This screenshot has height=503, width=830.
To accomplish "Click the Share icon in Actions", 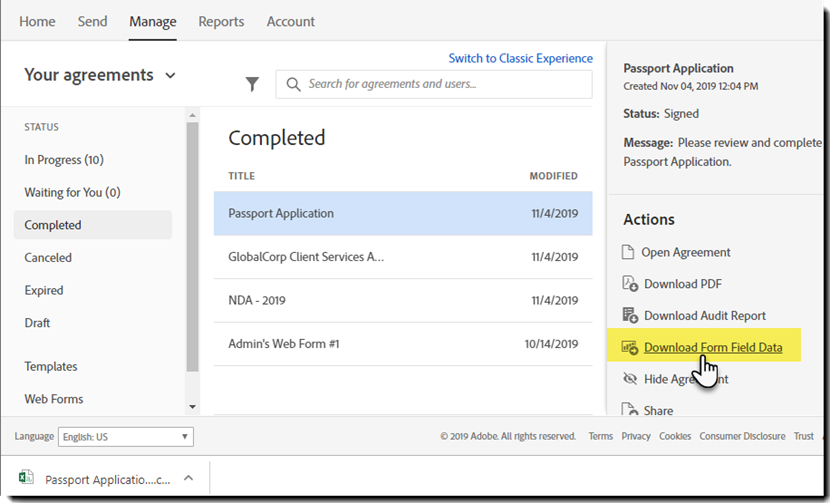I will (629, 410).
